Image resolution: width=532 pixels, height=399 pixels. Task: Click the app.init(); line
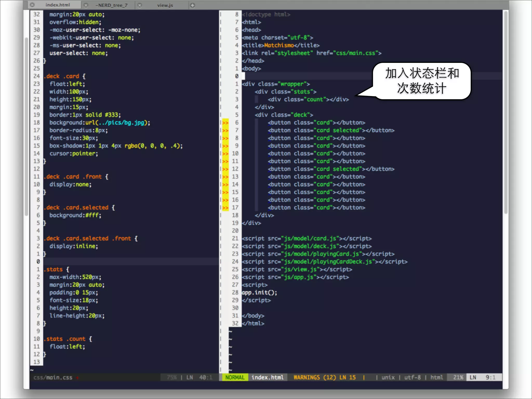coord(260,293)
